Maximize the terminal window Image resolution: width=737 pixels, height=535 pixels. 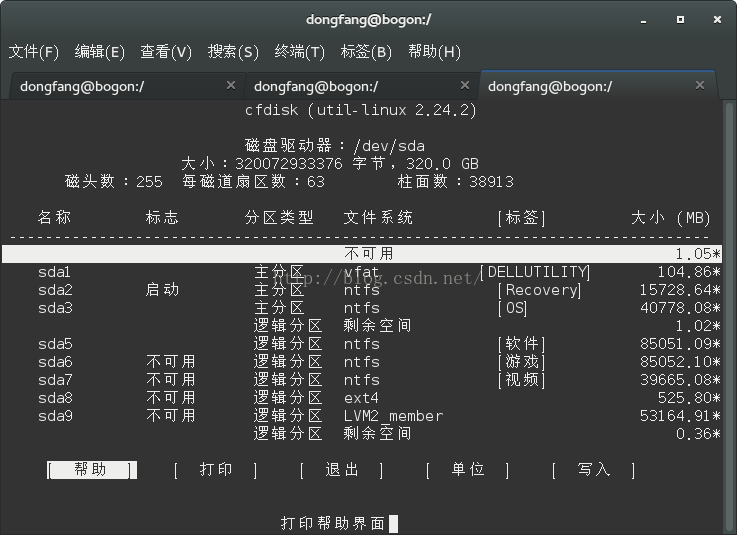680,19
